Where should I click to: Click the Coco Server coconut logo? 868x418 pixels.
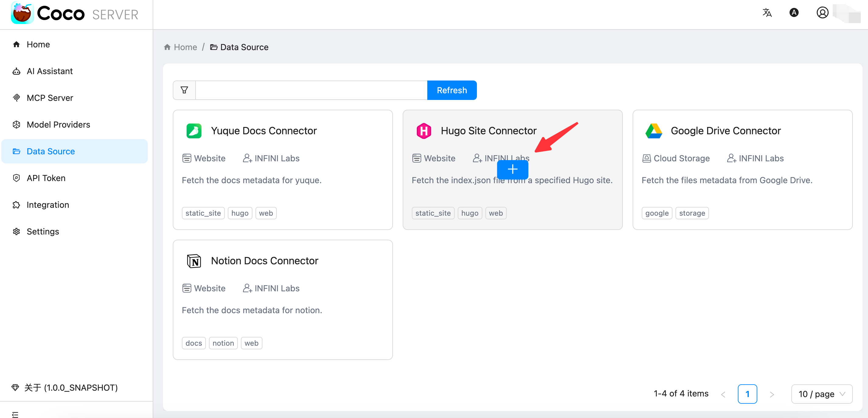(x=22, y=13)
